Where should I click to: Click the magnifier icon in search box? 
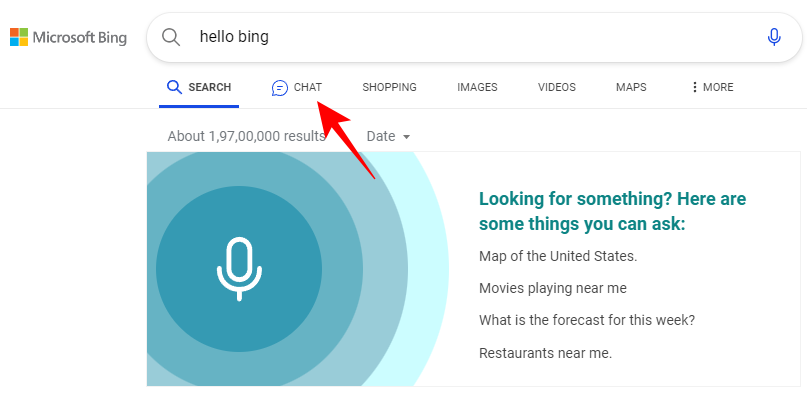(171, 37)
